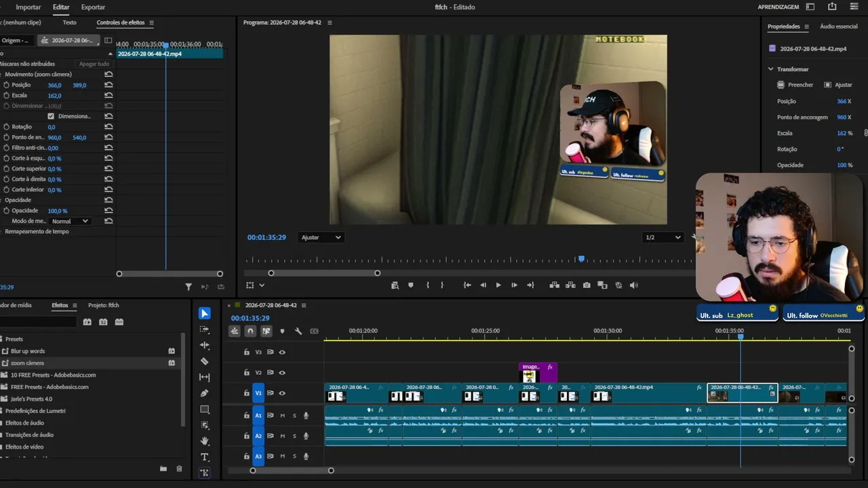Screen dimensions: 868x488
Task: Open the Propriedades panel menu
Action: 806,26
